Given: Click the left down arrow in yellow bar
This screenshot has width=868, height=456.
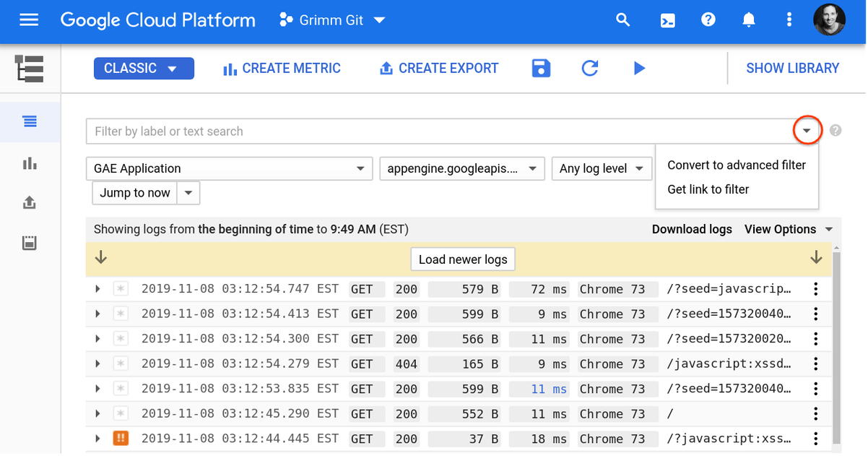Looking at the screenshot, I should click(x=101, y=258).
